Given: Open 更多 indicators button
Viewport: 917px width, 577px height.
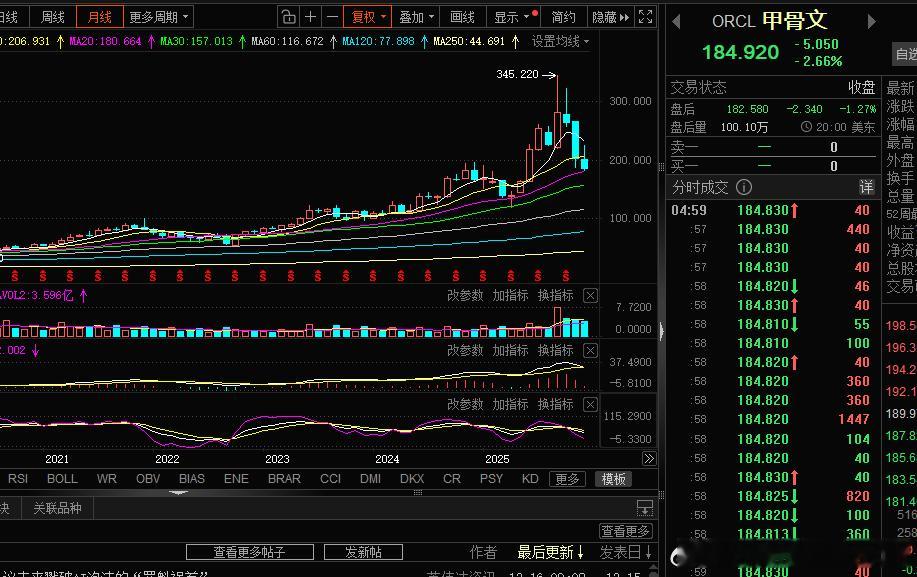Looking at the screenshot, I should pyautogui.click(x=567, y=479).
